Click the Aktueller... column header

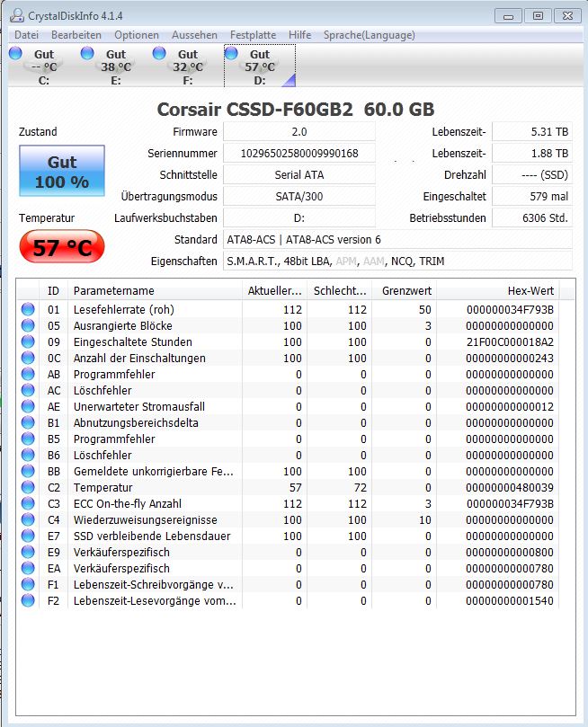coord(274,290)
